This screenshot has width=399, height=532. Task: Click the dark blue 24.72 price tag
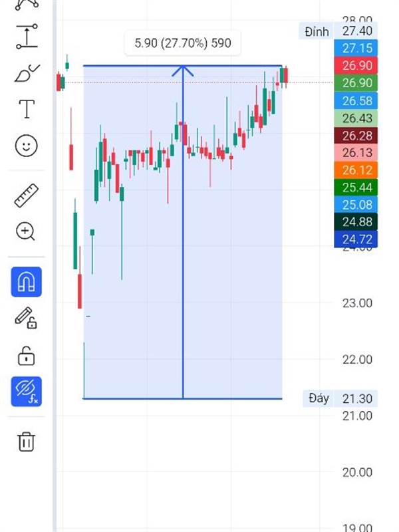[356, 239]
